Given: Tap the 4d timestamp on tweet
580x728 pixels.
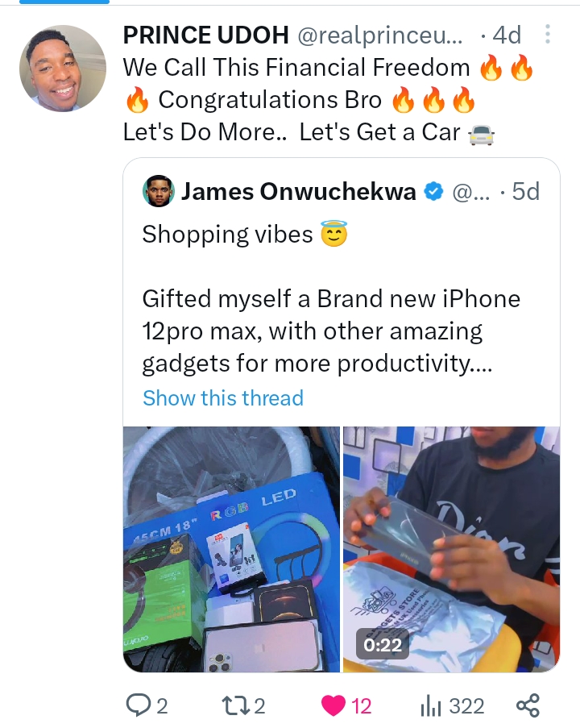Looking at the screenshot, I should click(506, 35).
